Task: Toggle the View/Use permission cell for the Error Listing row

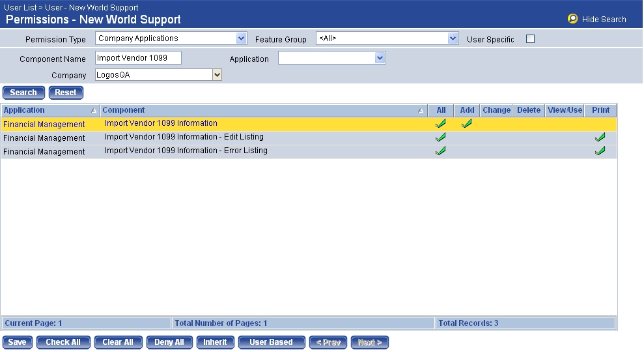Action: 565,151
